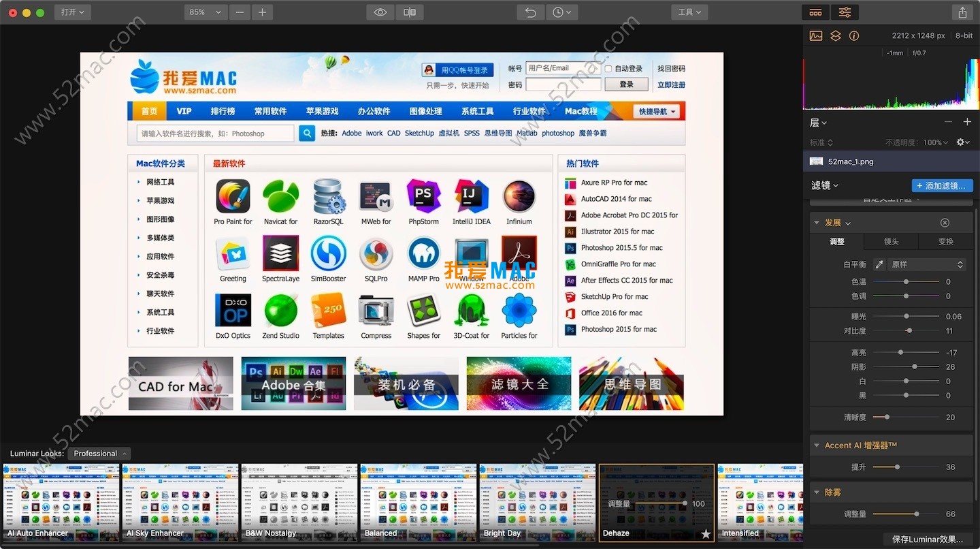Zoom in with the plus button in toolbar
The height and width of the screenshot is (549, 980).
pos(262,12)
